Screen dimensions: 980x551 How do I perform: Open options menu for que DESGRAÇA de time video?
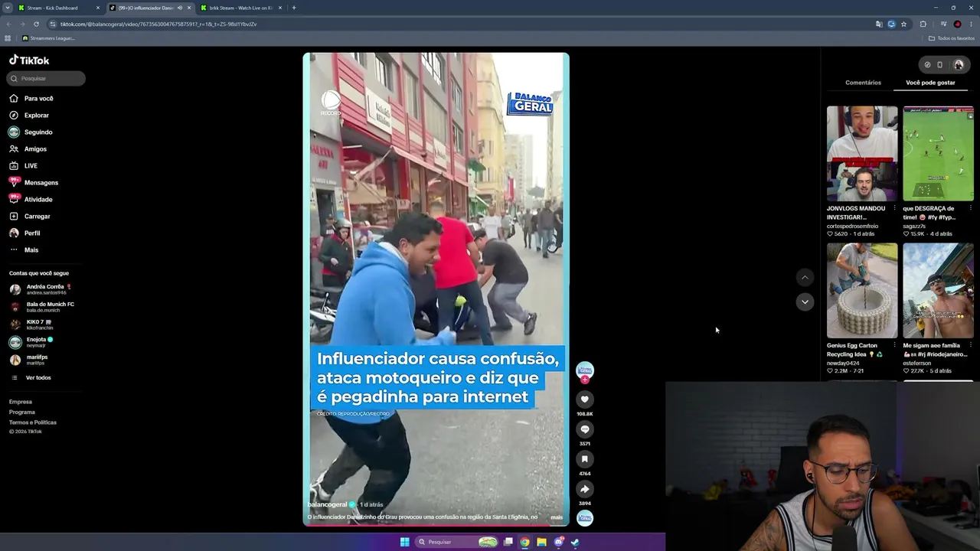(x=971, y=208)
